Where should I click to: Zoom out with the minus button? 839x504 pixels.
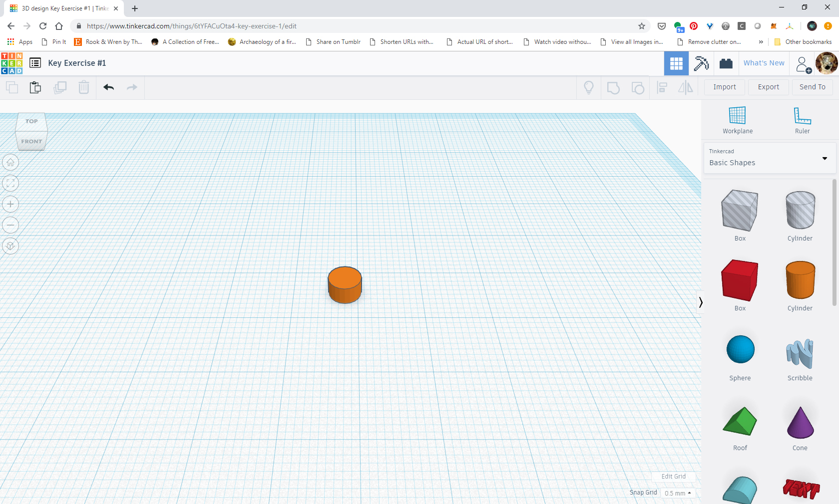(10, 225)
